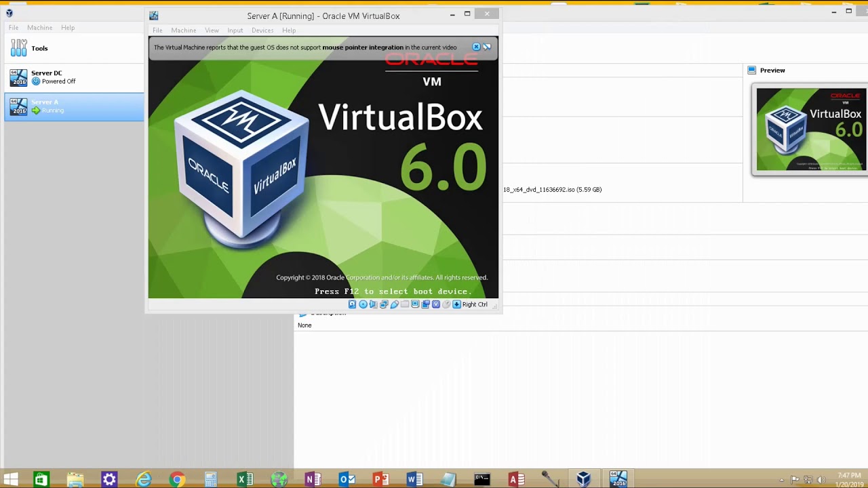This screenshot has width=868, height=488.
Task: Select the Server A running machine
Action: pyautogui.click(x=75, y=106)
